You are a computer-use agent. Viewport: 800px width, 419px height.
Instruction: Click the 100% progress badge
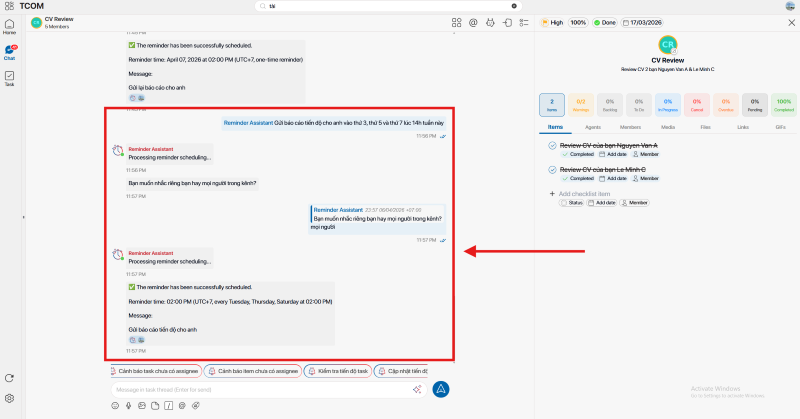click(x=578, y=22)
